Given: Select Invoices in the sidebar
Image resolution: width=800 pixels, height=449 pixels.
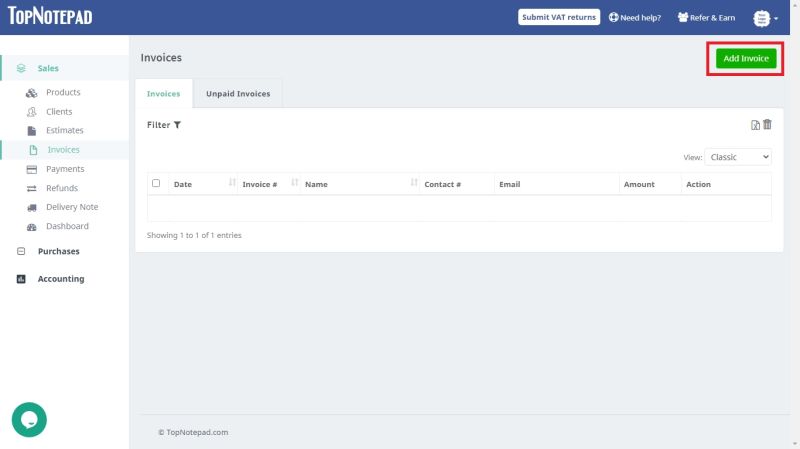Looking at the screenshot, I should pyautogui.click(x=63, y=150).
